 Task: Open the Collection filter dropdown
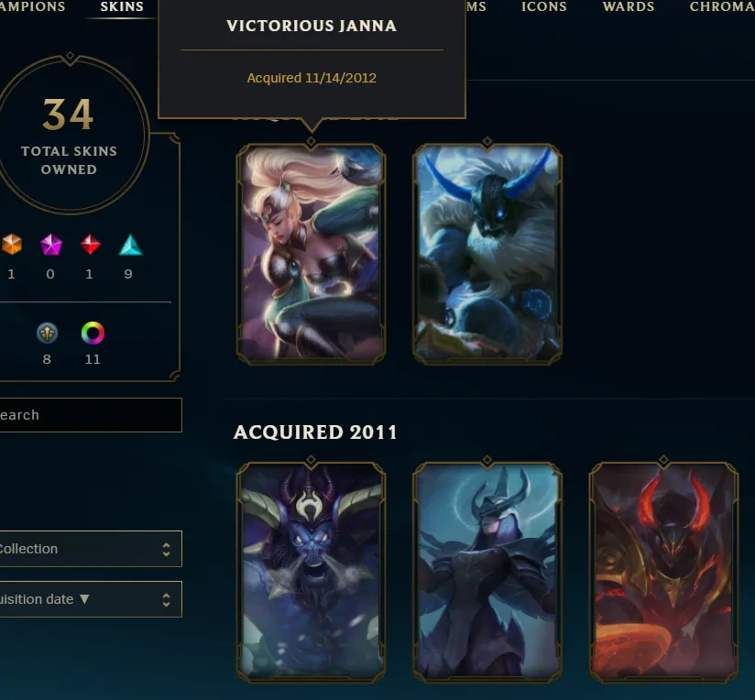tap(90, 549)
